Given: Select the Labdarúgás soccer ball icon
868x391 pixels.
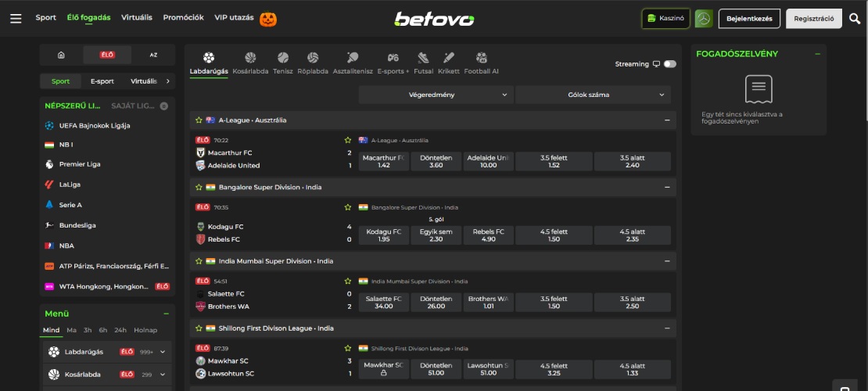Looking at the screenshot, I should tap(209, 58).
